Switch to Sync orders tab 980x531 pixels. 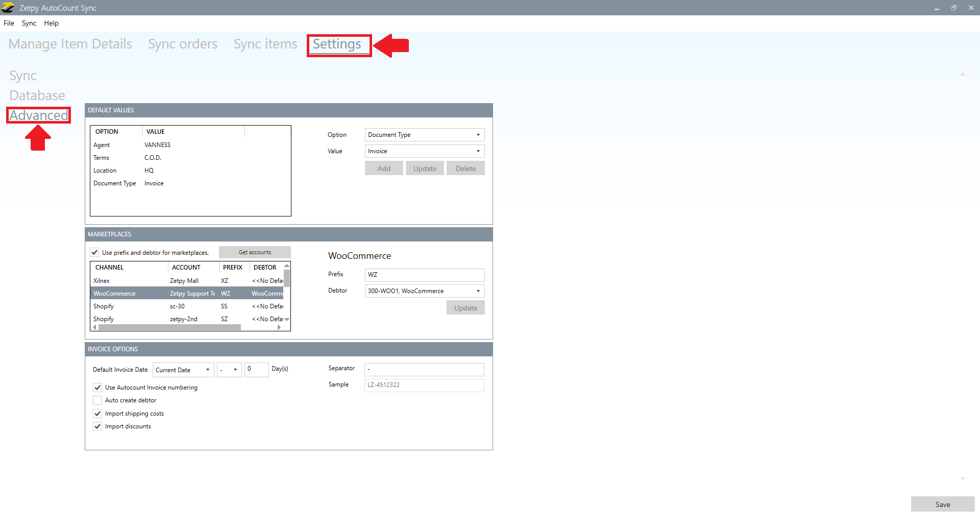click(183, 44)
